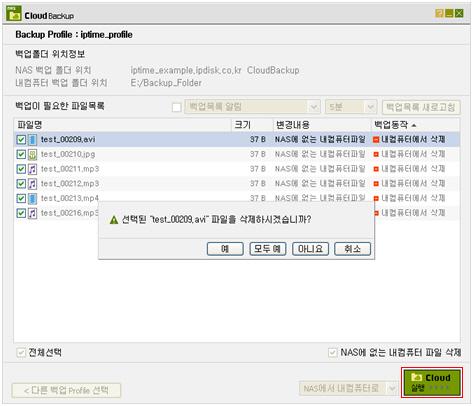Uncheck the test_00209.avi checkbox
Screen dimensions: 473x406
coord(21,140)
